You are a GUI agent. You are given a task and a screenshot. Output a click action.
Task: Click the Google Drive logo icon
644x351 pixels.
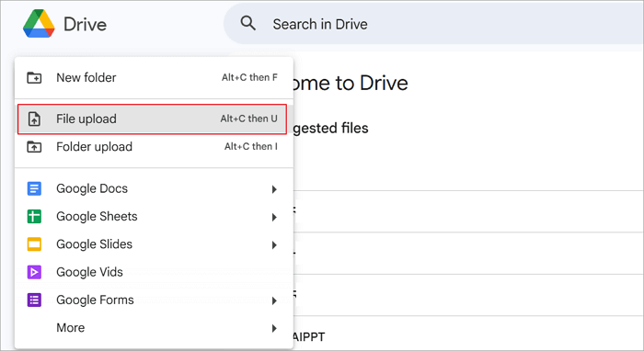click(39, 24)
